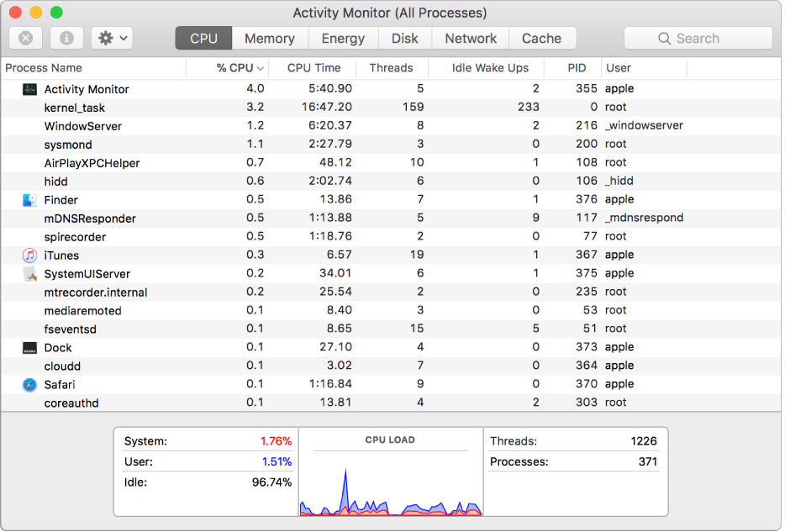Sort by Process Name column header
Viewport: 785px width, 532px height.
(44, 68)
